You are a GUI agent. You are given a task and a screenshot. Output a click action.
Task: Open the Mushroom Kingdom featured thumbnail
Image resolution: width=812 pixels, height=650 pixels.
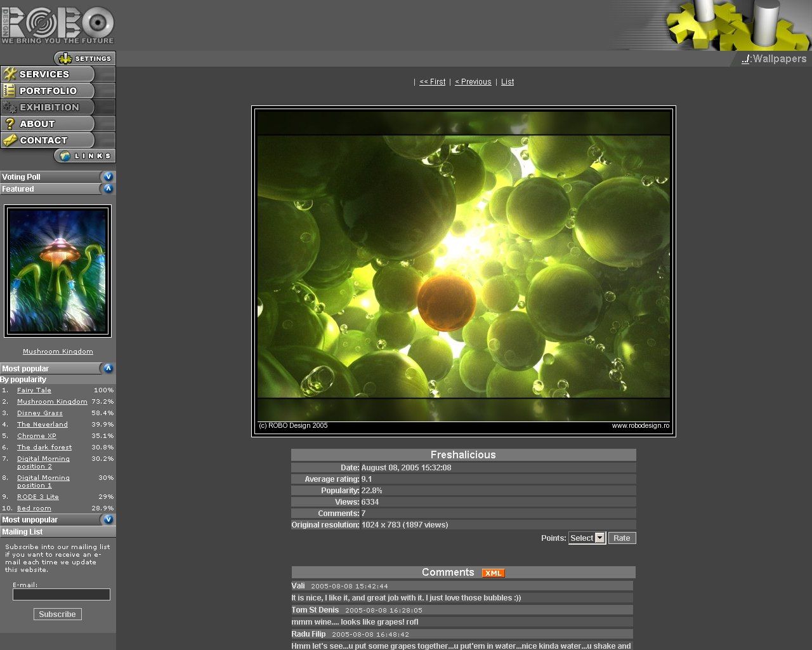click(58, 271)
